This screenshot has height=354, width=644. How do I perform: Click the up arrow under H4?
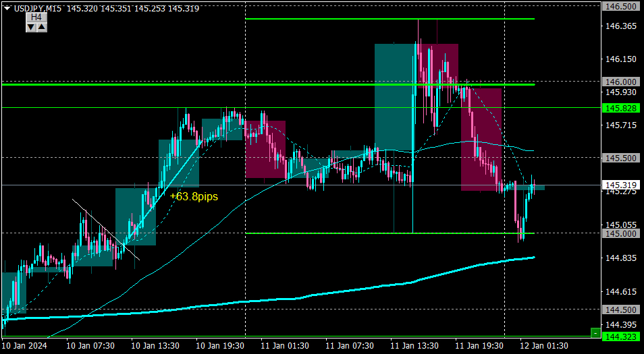pyautogui.click(x=42, y=27)
